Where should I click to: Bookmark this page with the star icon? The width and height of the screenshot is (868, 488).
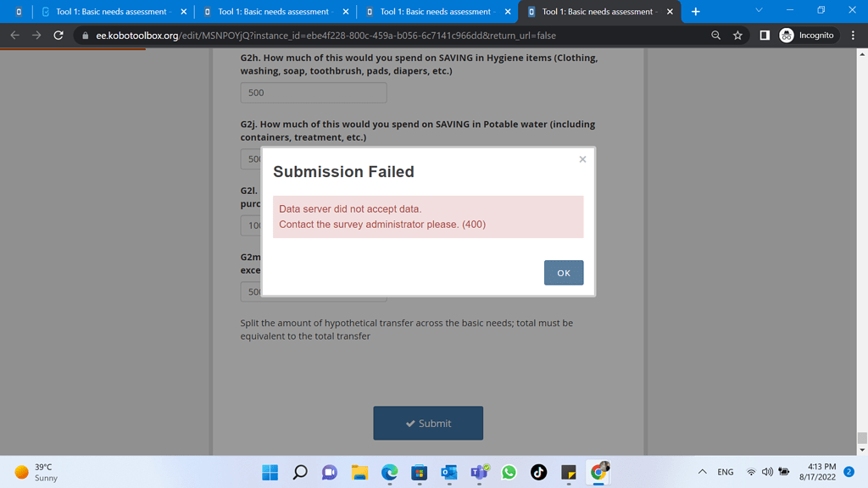tap(737, 36)
